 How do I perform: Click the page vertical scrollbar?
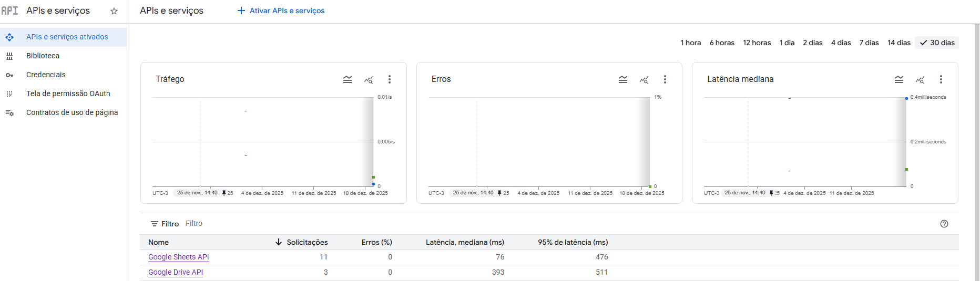[977, 152]
